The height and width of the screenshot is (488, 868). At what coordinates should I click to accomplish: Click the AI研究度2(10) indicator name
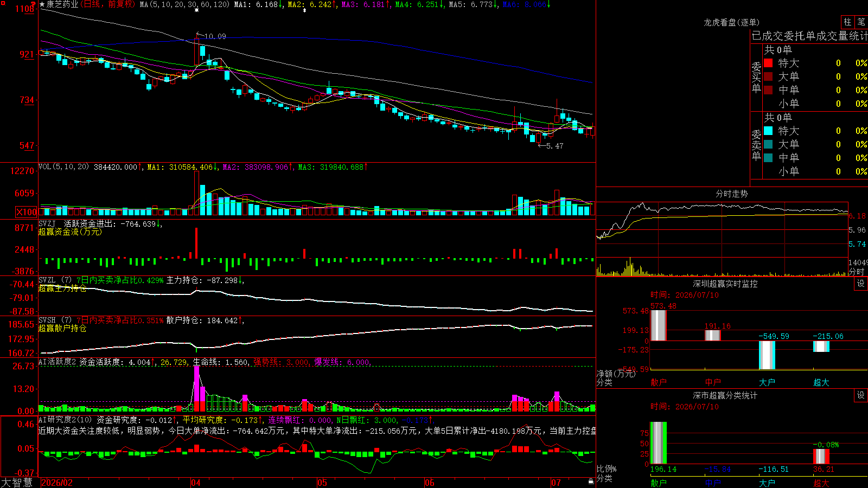65,420
